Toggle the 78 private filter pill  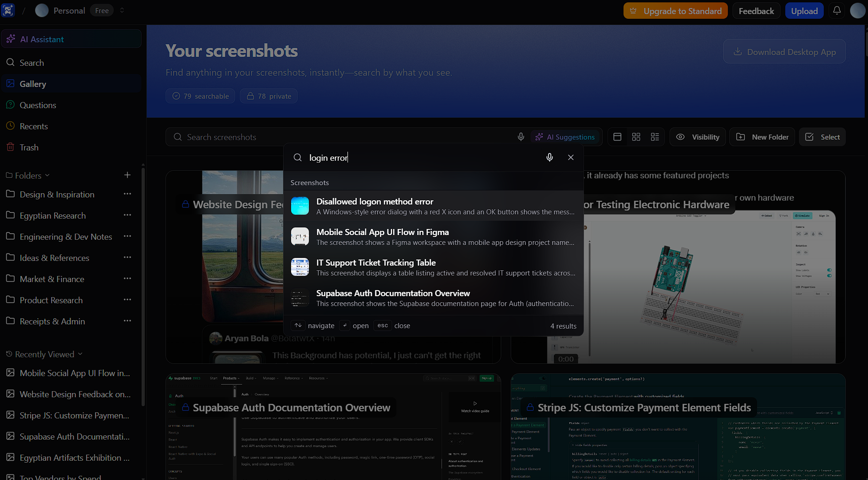click(x=268, y=96)
